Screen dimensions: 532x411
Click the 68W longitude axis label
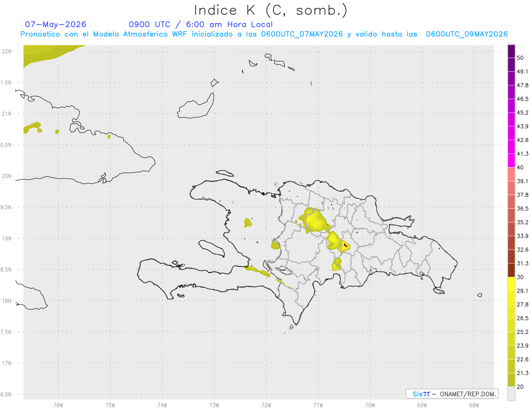click(x=473, y=405)
